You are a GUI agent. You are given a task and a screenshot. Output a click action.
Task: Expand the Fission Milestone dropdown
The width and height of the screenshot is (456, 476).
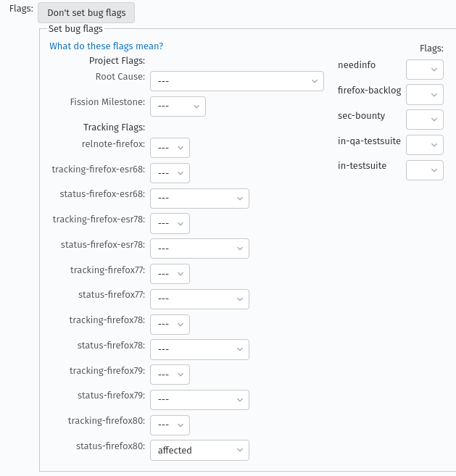click(178, 107)
